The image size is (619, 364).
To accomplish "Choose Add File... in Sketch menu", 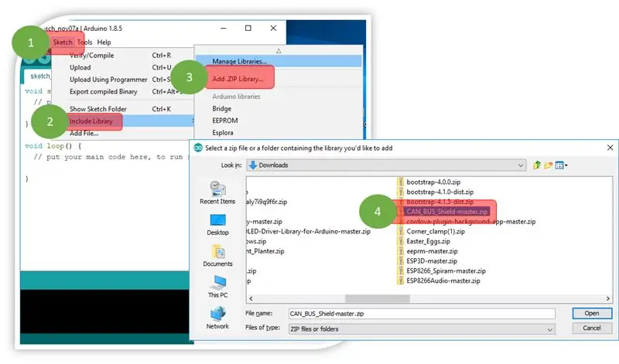I will pyautogui.click(x=84, y=133).
